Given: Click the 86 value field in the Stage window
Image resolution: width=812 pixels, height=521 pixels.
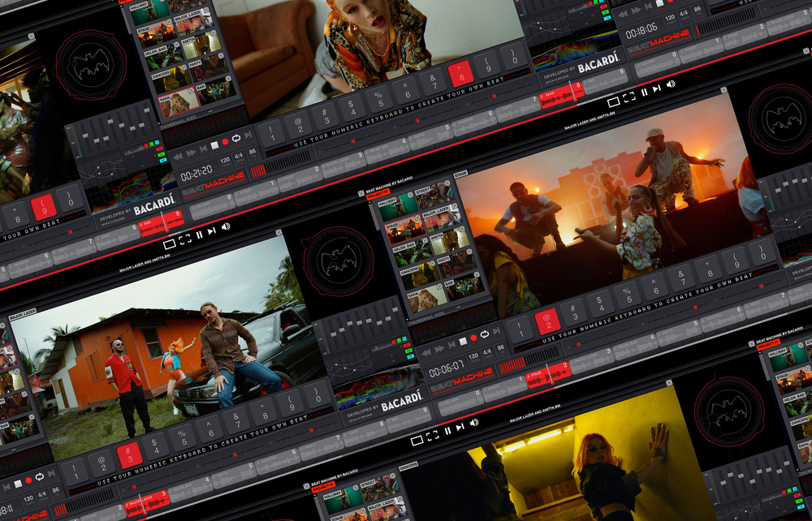Looking at the screenshot, I should [x=500, y=349].
